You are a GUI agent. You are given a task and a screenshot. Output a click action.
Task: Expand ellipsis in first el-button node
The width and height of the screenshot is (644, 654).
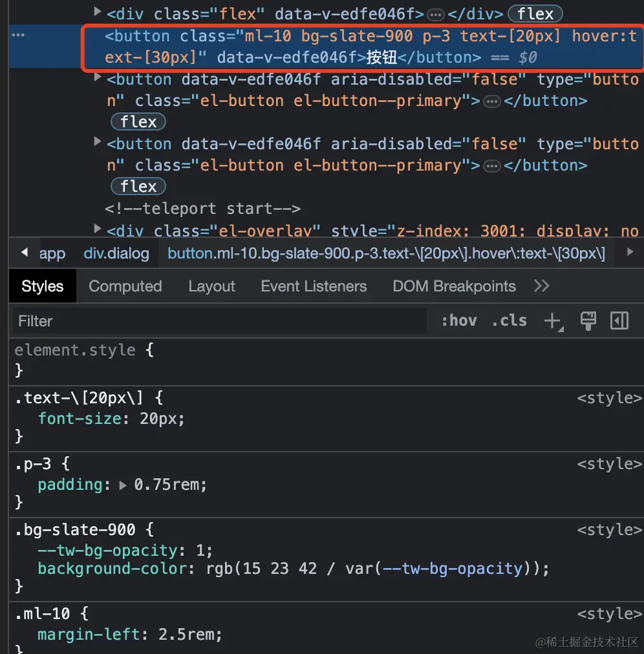(491, 101)
